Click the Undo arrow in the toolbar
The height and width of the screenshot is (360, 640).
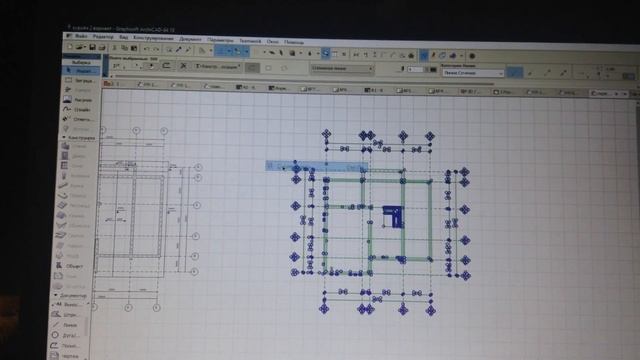pyautogui.click(x=147, y=49)
